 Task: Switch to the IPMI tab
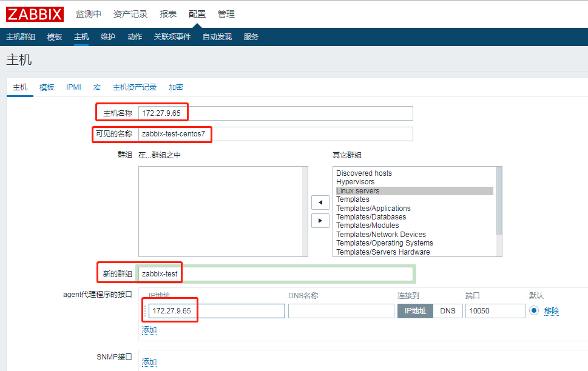pos(73,87)
